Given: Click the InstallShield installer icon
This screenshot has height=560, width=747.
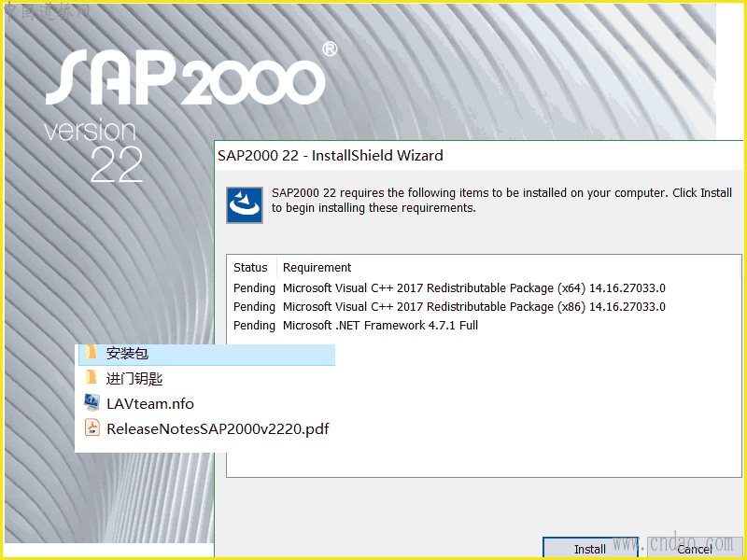Looking at the screenshot, I should tap(245, 204).
